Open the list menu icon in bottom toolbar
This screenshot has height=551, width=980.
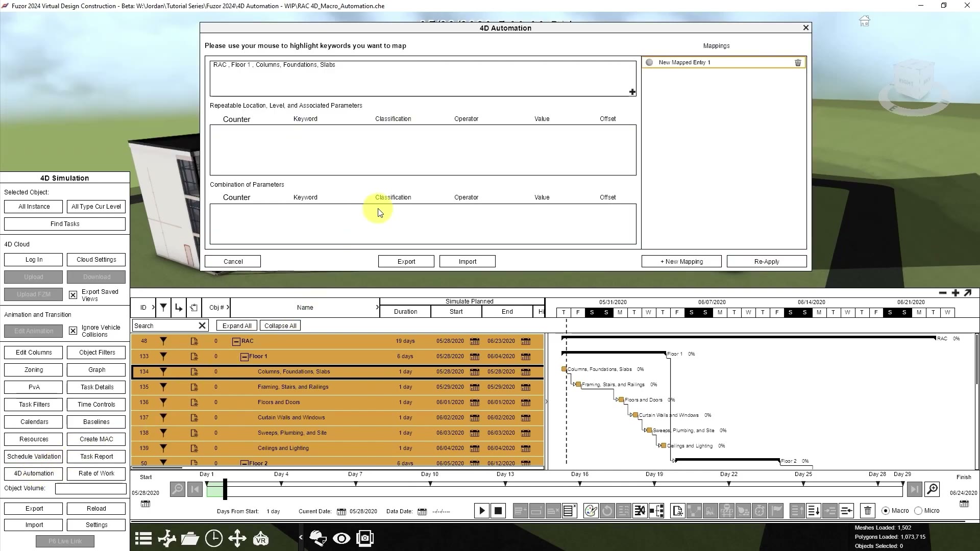click(143, 538)
